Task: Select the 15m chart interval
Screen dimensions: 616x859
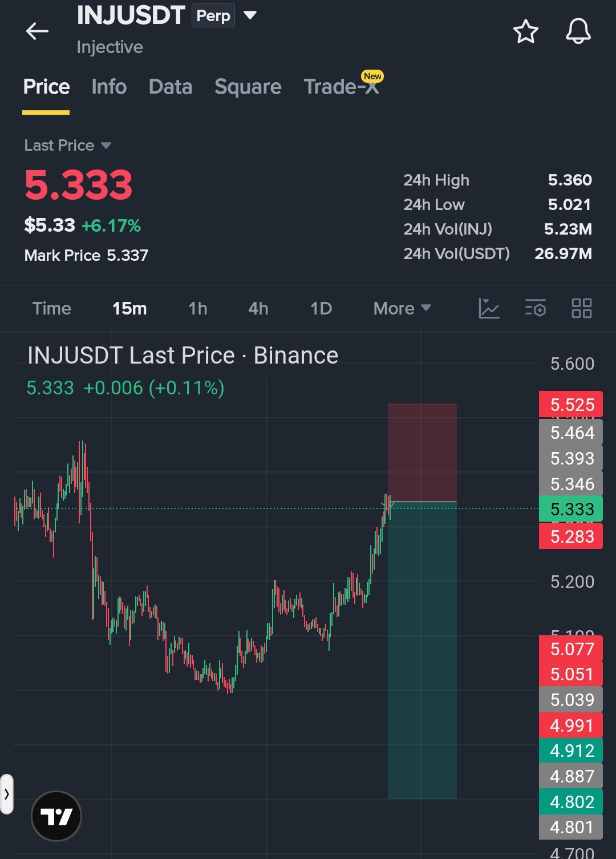Action: coord(129,308)
